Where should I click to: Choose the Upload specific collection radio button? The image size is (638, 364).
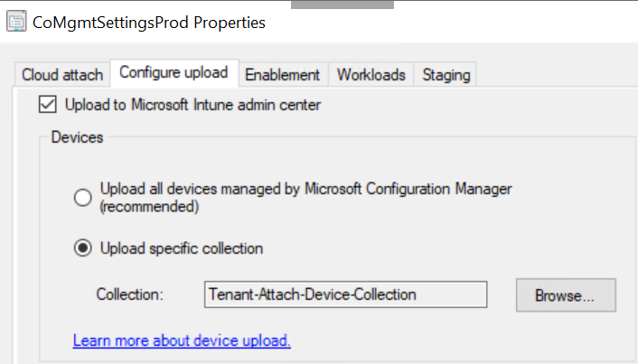pos(82,248)
